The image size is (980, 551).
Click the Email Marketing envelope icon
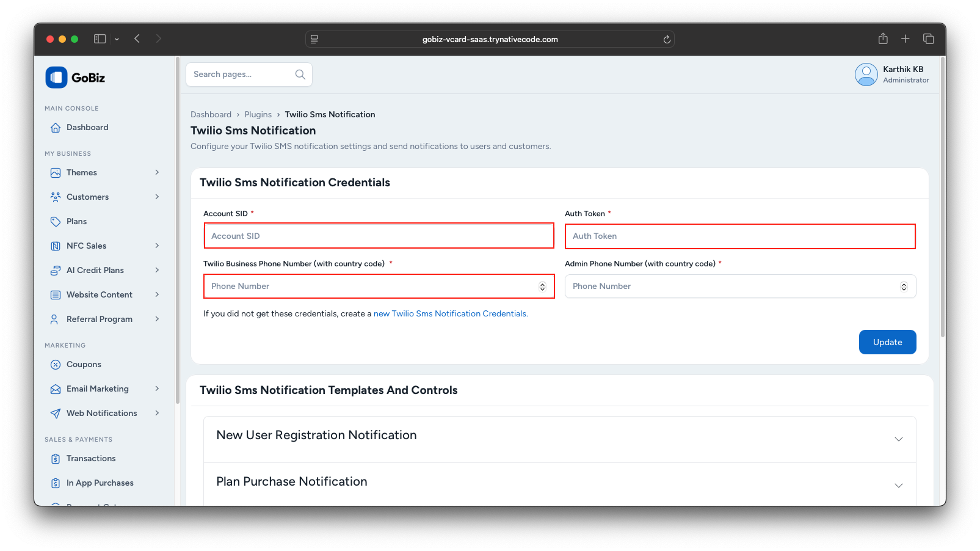(56, 389)
